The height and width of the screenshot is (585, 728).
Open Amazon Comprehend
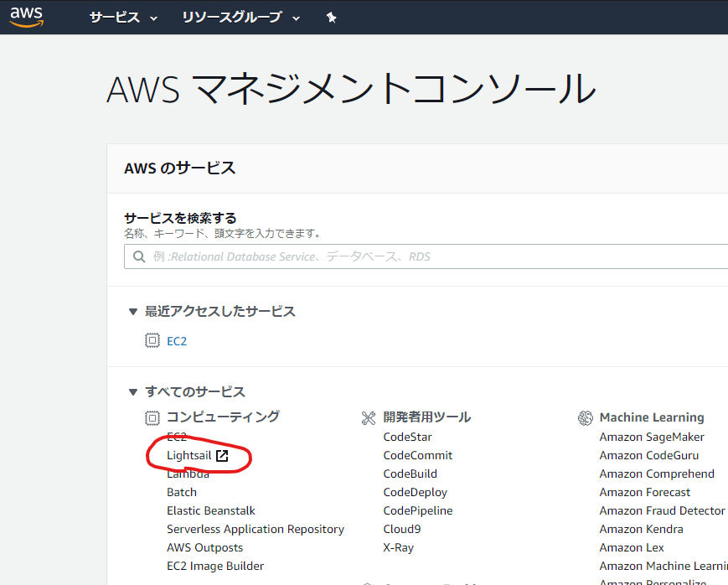point(657,474)
